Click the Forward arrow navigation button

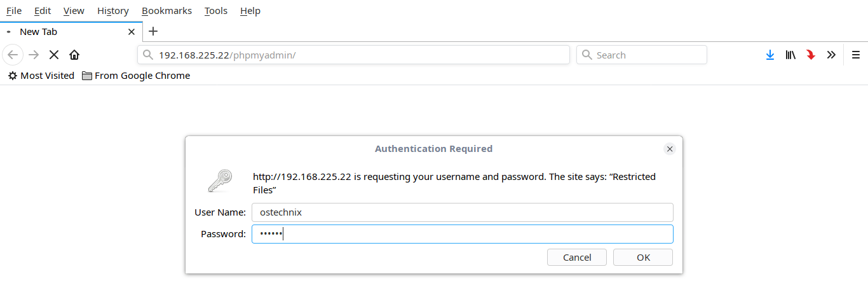pyautogui.click(x=34, y=55)
